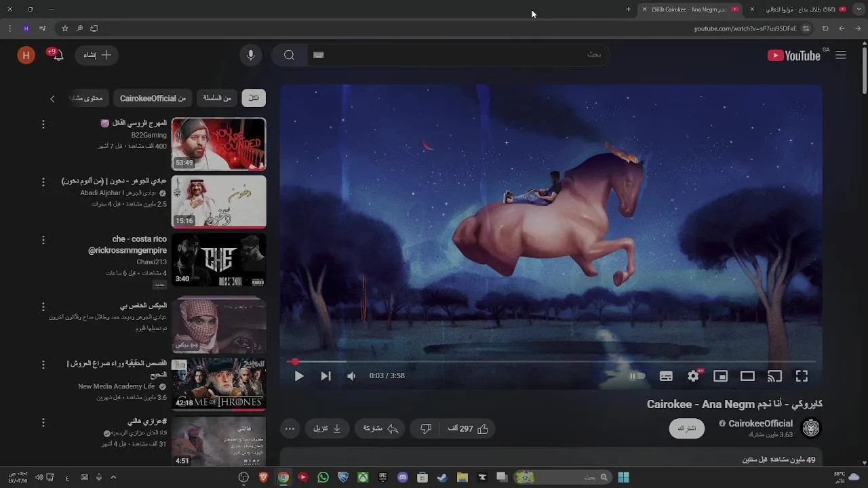Search by voice with the microphone
Screen dimensions: 868x488
251,56
